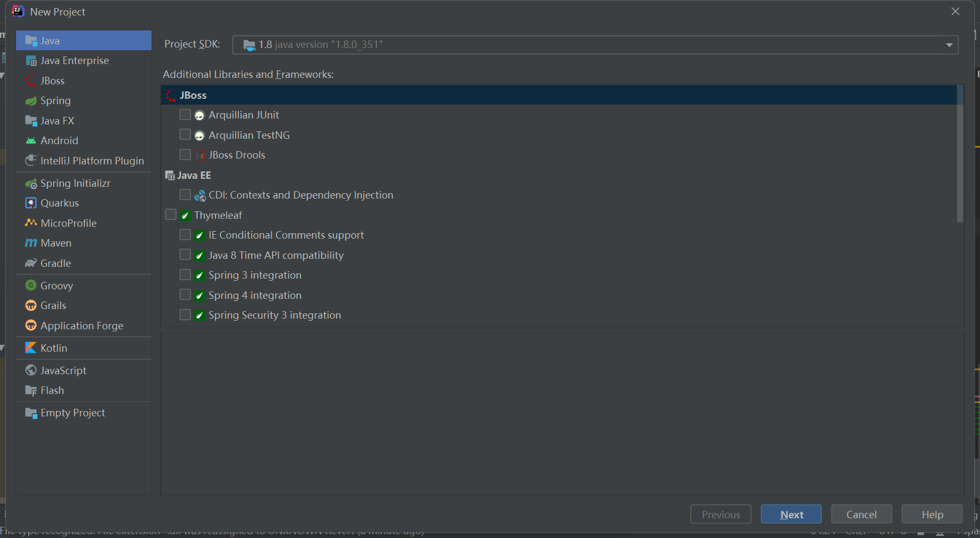
Task: Select 'Spring 4 integration' row text
Action: tap(255, 295)
